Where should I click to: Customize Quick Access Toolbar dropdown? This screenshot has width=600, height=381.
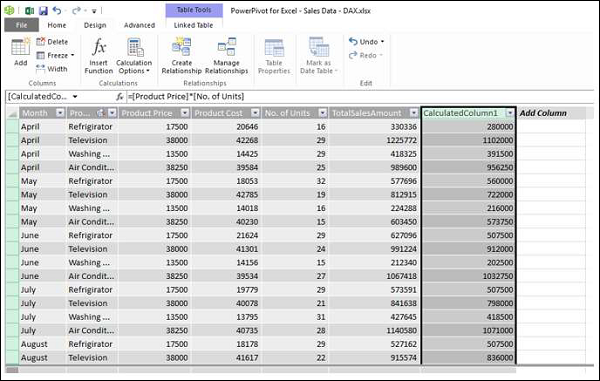pos(94,11)
